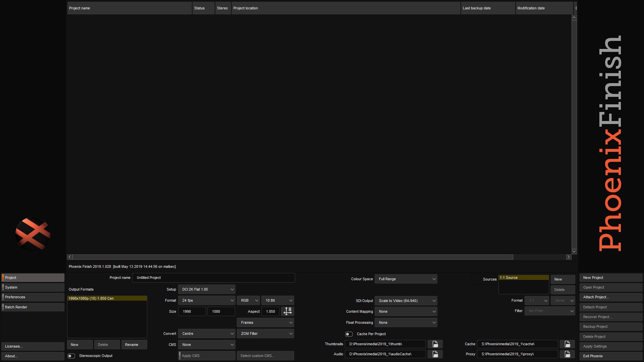Click New Project button

pyautogui.click(x=611, y=278)
